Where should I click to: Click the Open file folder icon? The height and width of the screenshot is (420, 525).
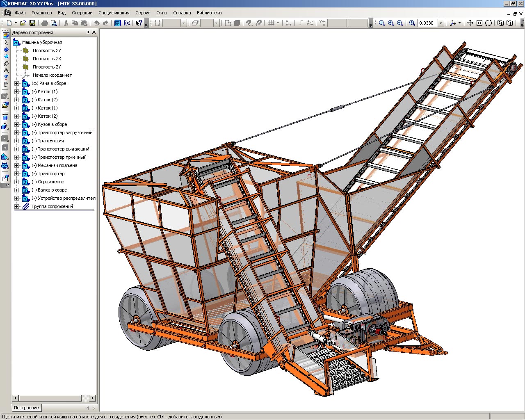click(x=23, y=23)
